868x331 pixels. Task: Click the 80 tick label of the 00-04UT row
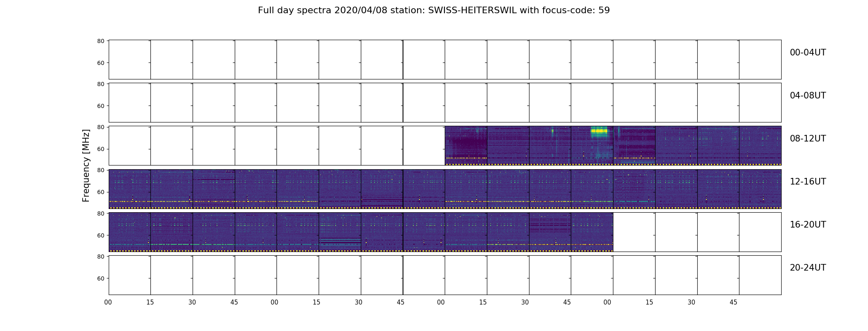pos(100,41)
